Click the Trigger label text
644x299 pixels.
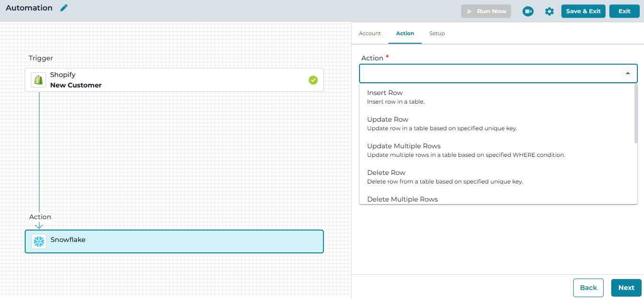(x=41, y=58)
